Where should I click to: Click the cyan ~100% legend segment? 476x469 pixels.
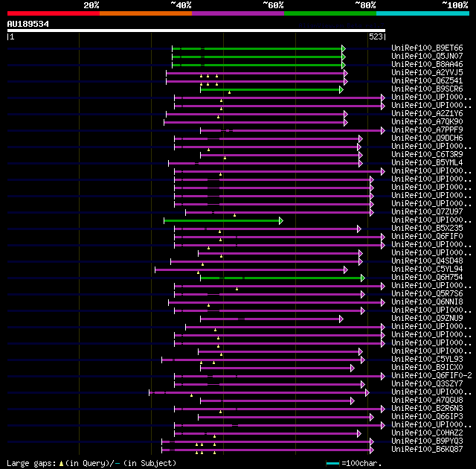423,13
